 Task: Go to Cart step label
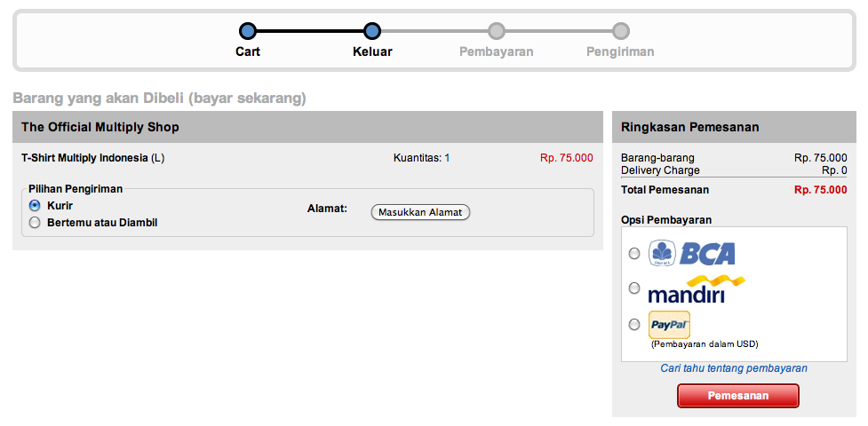coord(248,52)
